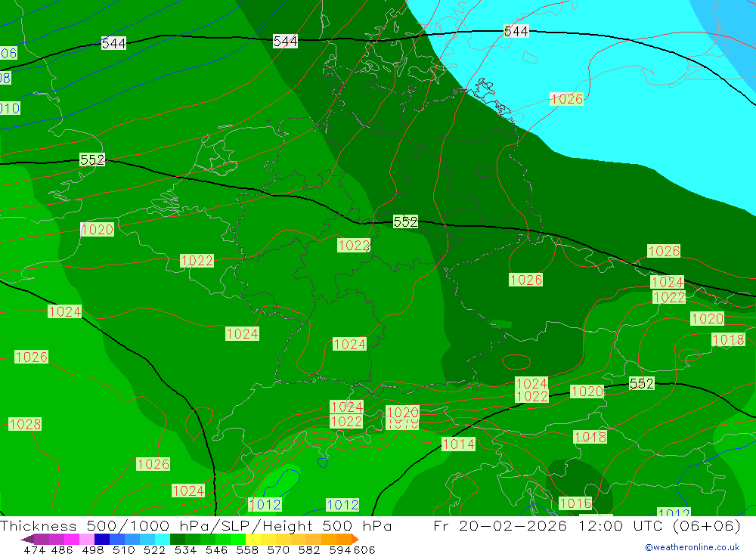Select the 552 label at the map center
This screenshot has width=756, height=554.
click(405, 221)
